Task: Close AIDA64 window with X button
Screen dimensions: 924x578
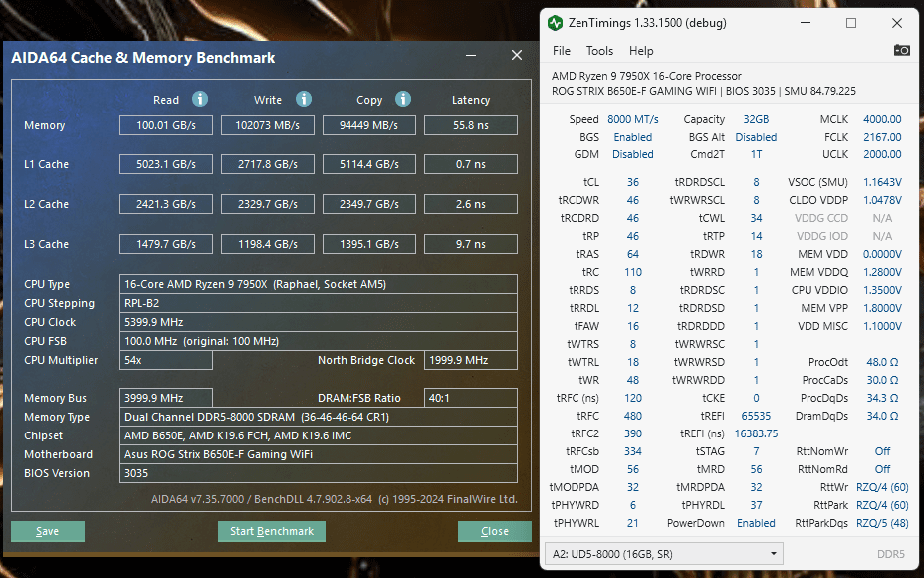Action: pos(517,55)
